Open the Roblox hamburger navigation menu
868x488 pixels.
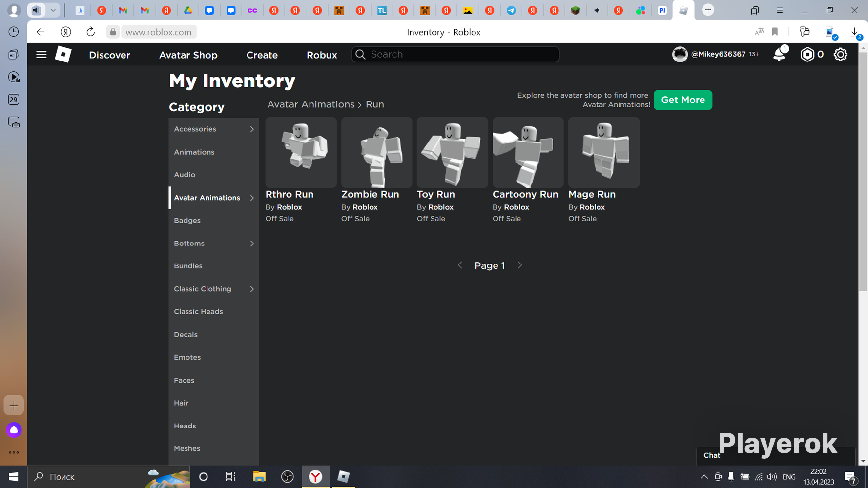click(x=41, y=55)
